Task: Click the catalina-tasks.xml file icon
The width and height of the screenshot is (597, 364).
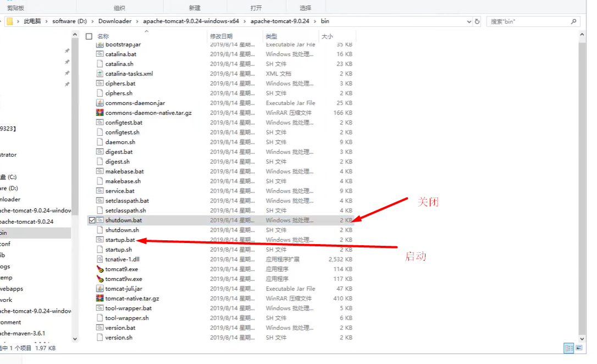Action: point(99,74)
